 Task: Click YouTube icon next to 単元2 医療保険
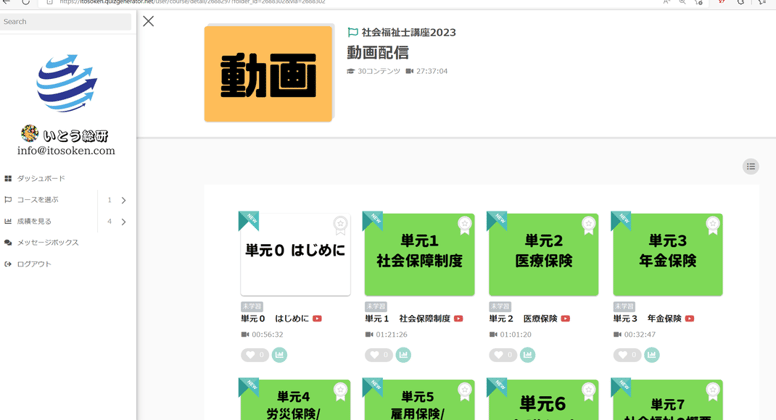coord(566,319)
